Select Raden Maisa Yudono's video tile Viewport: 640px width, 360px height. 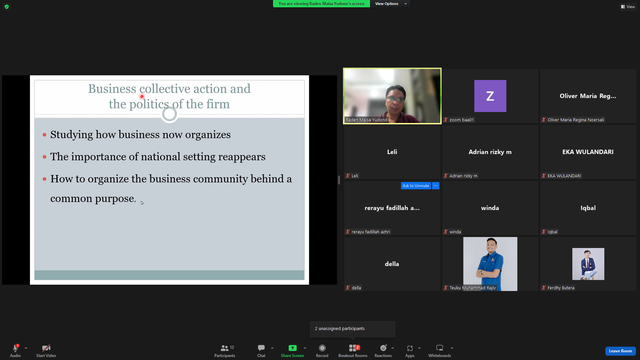point(392,96)
